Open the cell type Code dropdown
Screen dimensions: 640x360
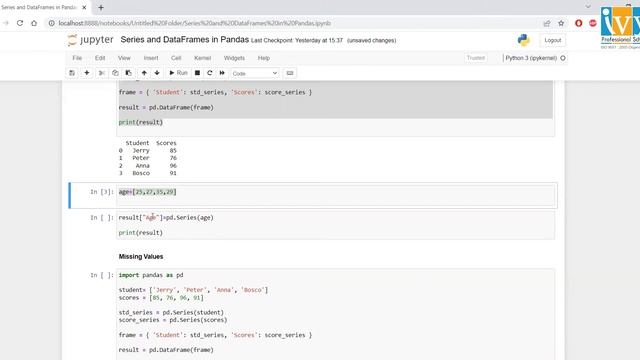255,73
